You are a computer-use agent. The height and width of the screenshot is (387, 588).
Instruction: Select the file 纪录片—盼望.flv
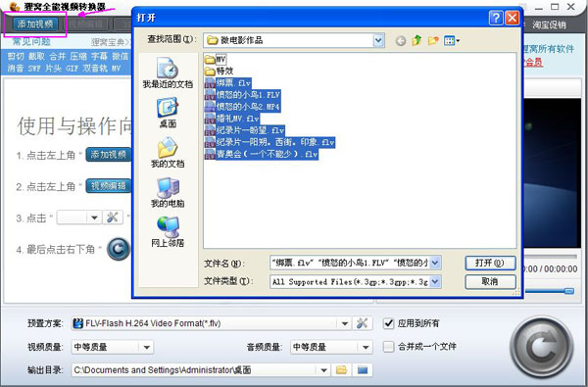point(245,130)
